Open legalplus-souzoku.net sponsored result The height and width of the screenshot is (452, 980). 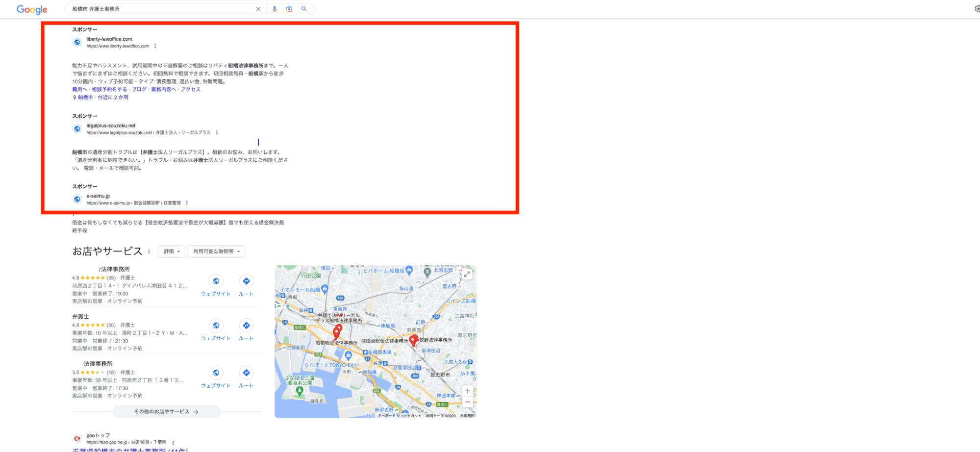[x=111, y=126]
